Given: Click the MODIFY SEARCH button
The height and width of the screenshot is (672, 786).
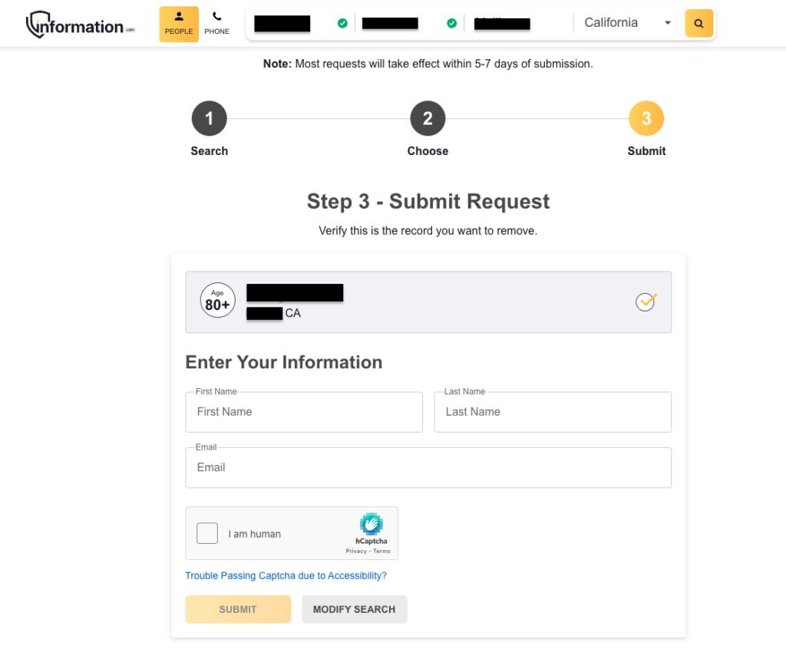Looking at the screenshot, I should click(354, 608).
